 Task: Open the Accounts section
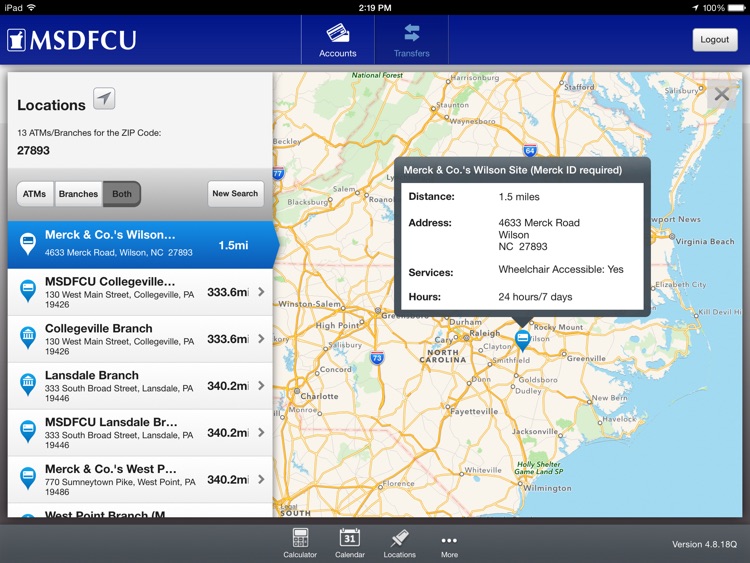338,40
